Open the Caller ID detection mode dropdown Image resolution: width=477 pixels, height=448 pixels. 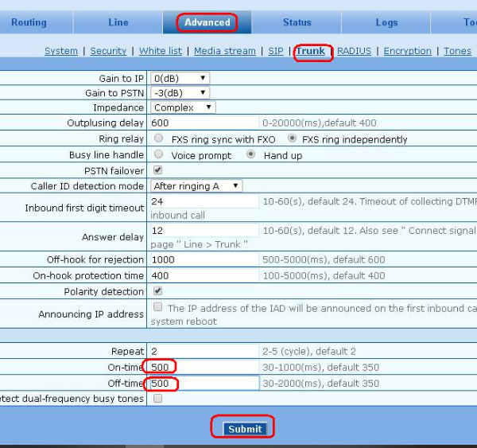[196, 185]
